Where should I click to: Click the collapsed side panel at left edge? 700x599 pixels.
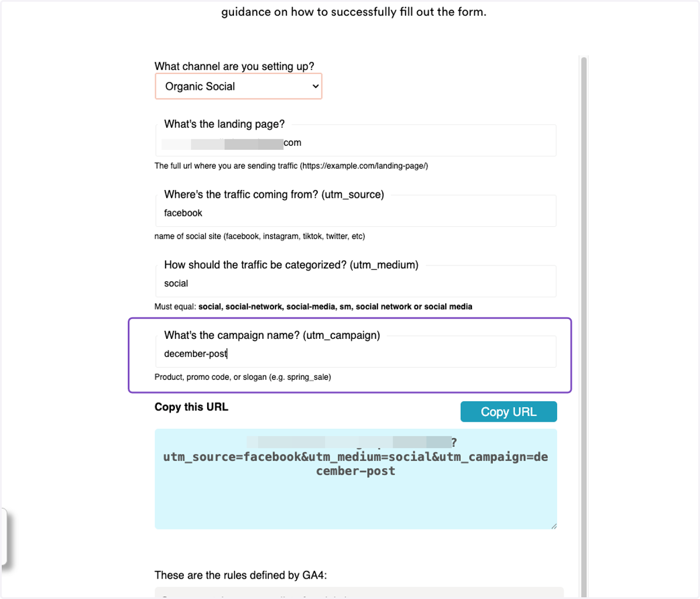(3, 537)
